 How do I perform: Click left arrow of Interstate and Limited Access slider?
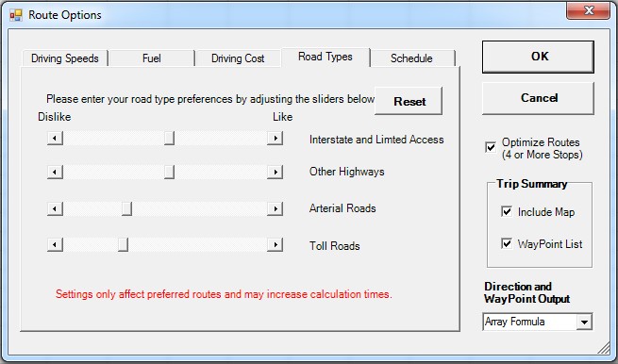[55, 139]
